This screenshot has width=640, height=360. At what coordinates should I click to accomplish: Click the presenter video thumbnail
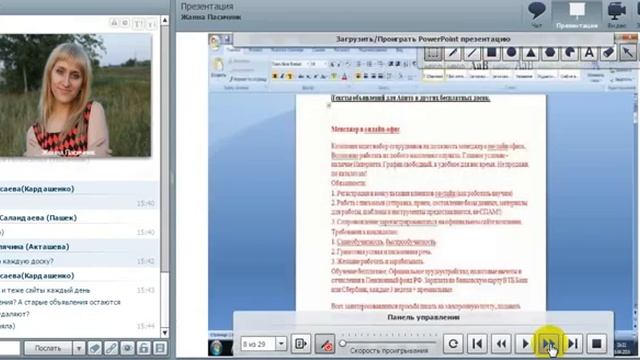75,95
